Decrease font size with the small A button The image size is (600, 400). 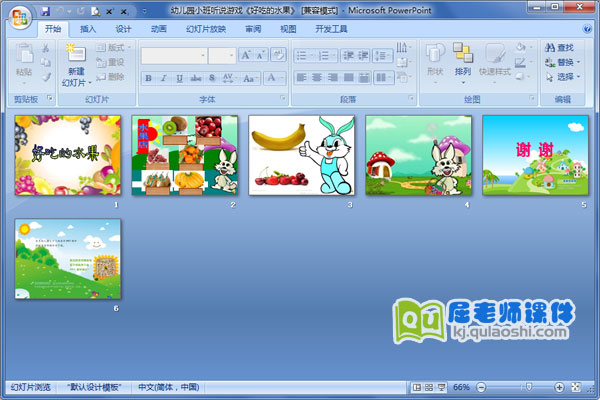[260, 56]
